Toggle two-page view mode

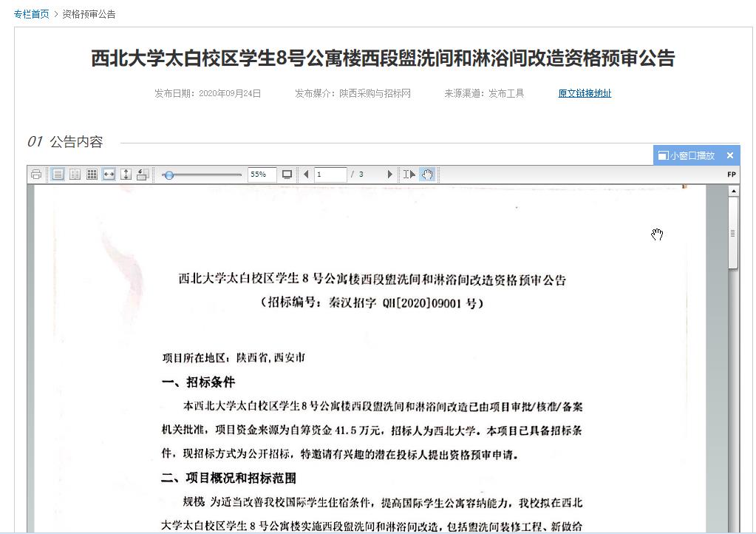pos(75,175)
